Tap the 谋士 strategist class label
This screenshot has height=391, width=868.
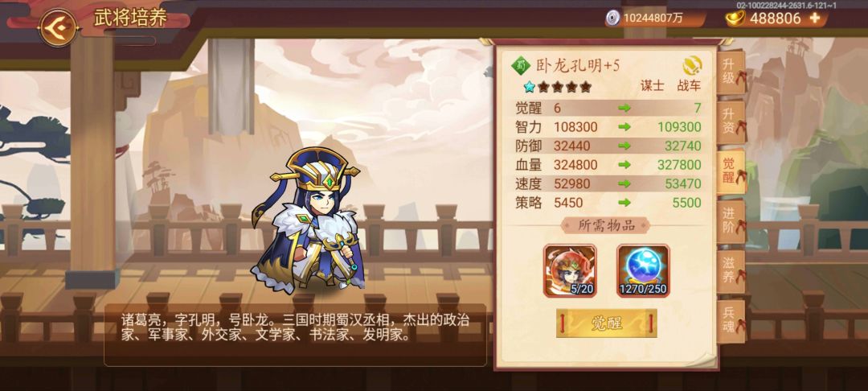[x=652, y=86]
